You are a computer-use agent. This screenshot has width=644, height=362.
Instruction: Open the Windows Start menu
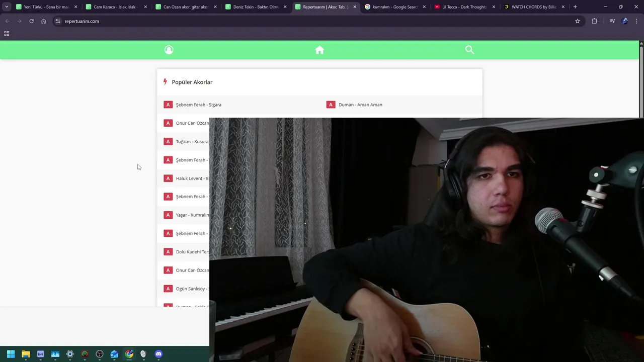11,354
